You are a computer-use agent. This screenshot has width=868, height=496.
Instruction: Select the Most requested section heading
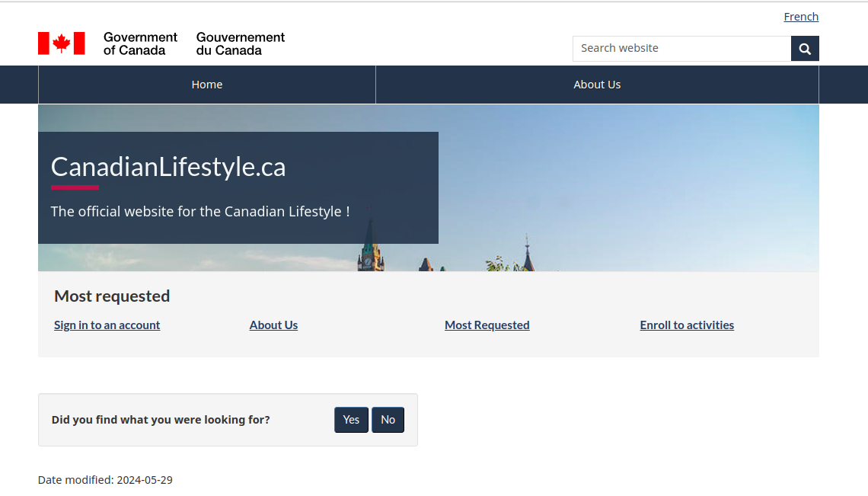[112, 296]
